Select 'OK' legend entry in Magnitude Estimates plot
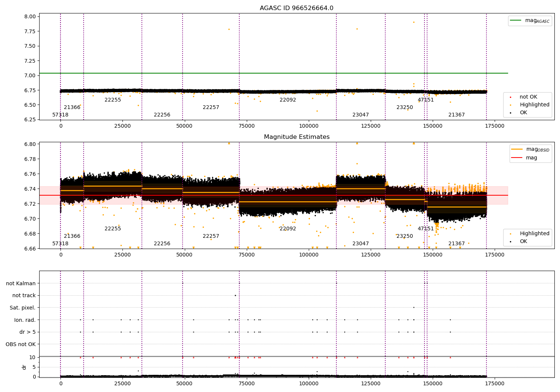560x392 pixels. (x=523, y=242)
